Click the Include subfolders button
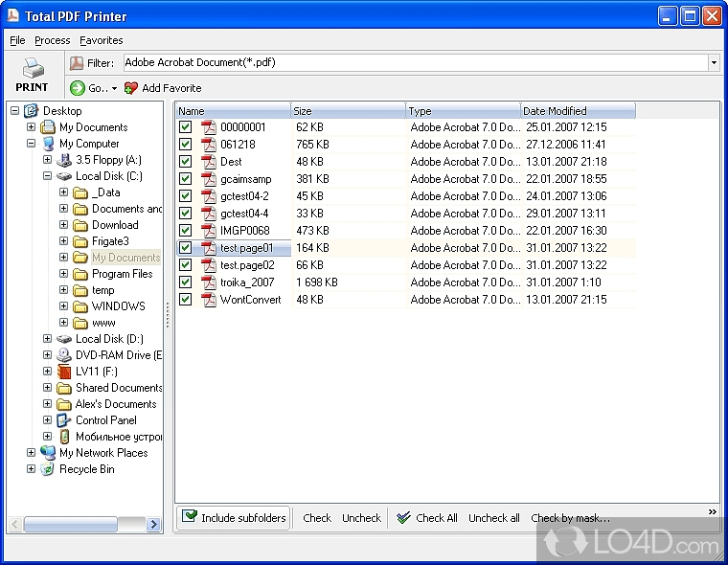Screen dimensions: 728x565 234,518
